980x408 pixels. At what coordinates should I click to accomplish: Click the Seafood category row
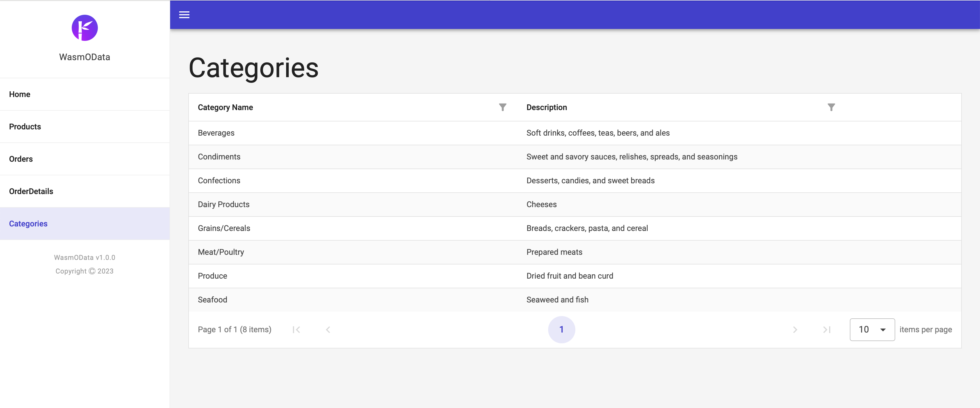point(575,299)
